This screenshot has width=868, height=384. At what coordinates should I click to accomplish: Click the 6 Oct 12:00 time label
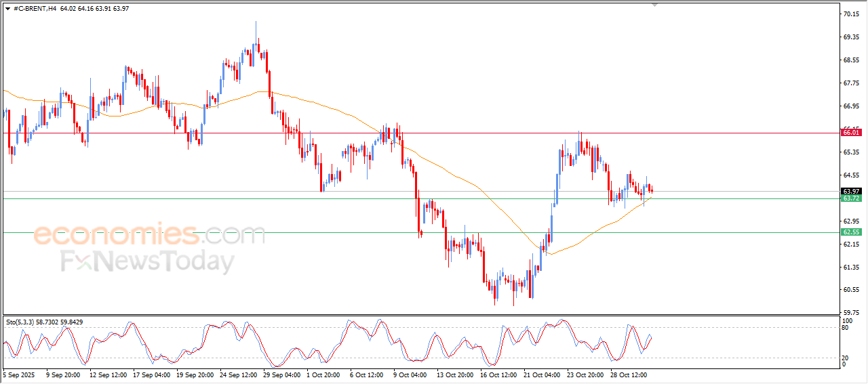click(x=367, y=374)
